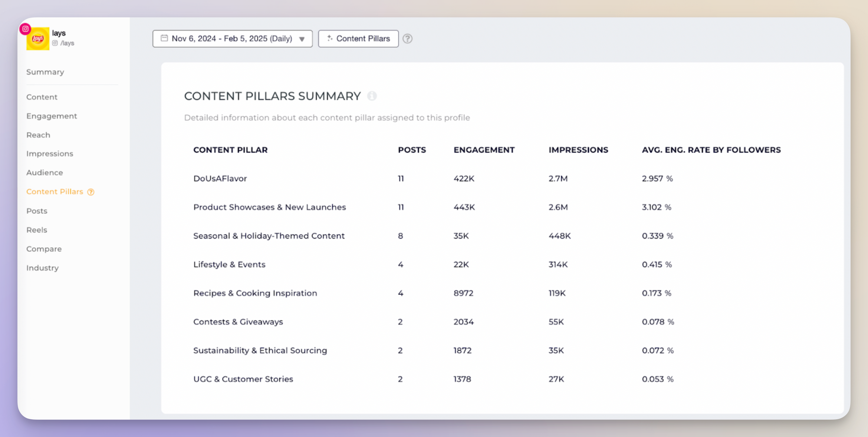
Task: Click the Content Pillars button in the toolbar
Action: [x=358, y=39]
